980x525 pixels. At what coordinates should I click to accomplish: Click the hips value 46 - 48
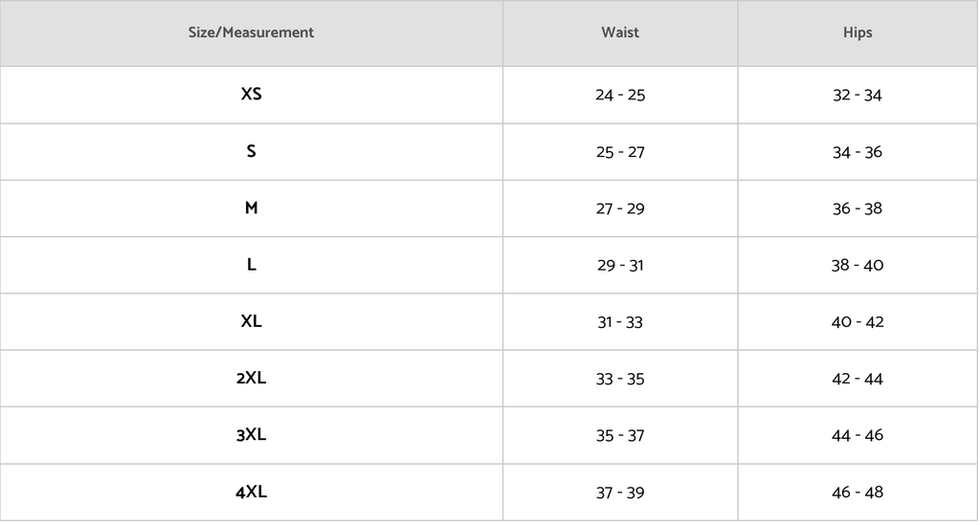click(x=857, y=492)
